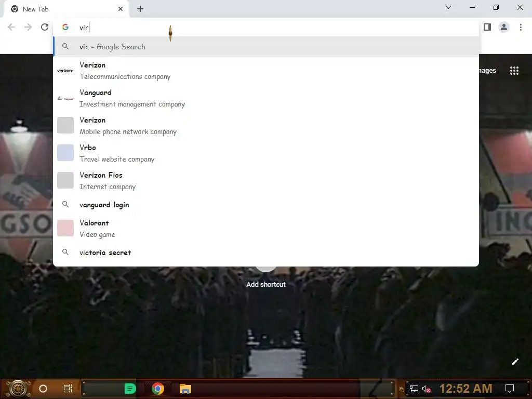Open the profile avatar button
The image size is (532, 399).
[x=504, y=27]
